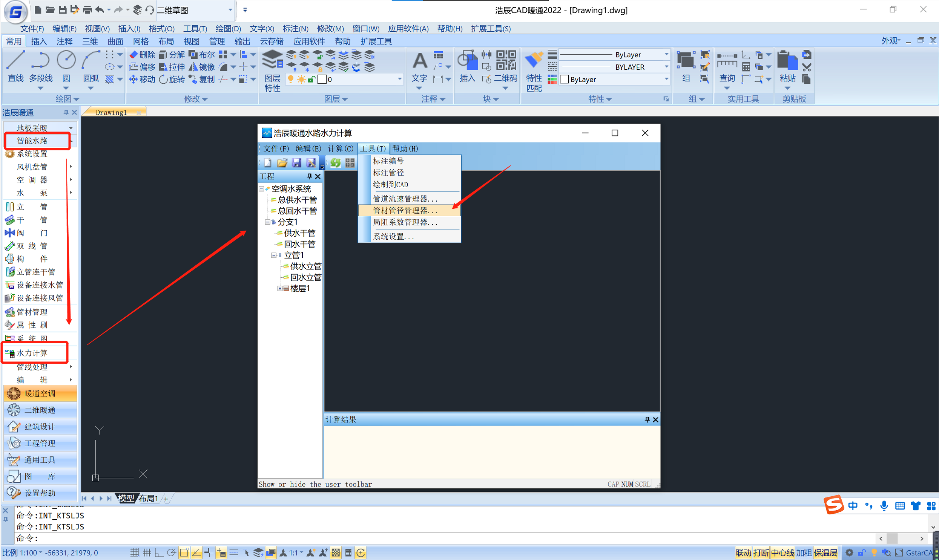Choose 管材管径管理器 from tools menu
The width and height of the screenshot is (939, 560).
(x=405, y=211)
